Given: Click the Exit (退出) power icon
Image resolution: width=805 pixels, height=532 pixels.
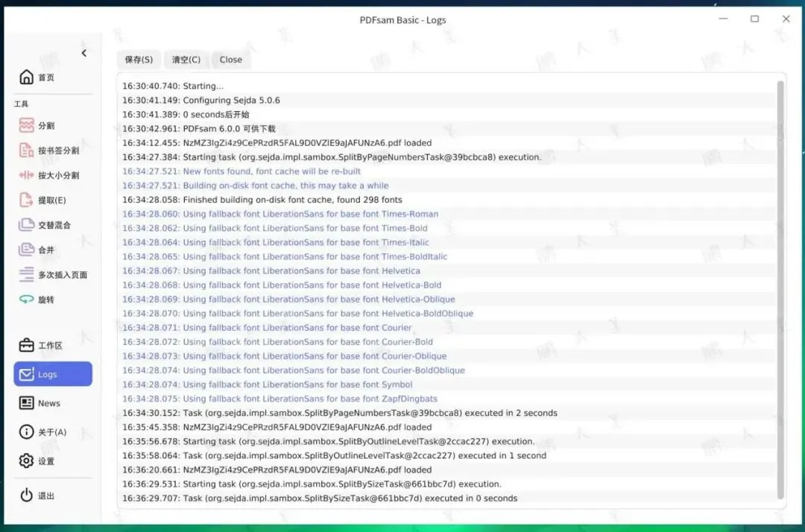Looking at the screenshot, I should [x=26, y=495].
